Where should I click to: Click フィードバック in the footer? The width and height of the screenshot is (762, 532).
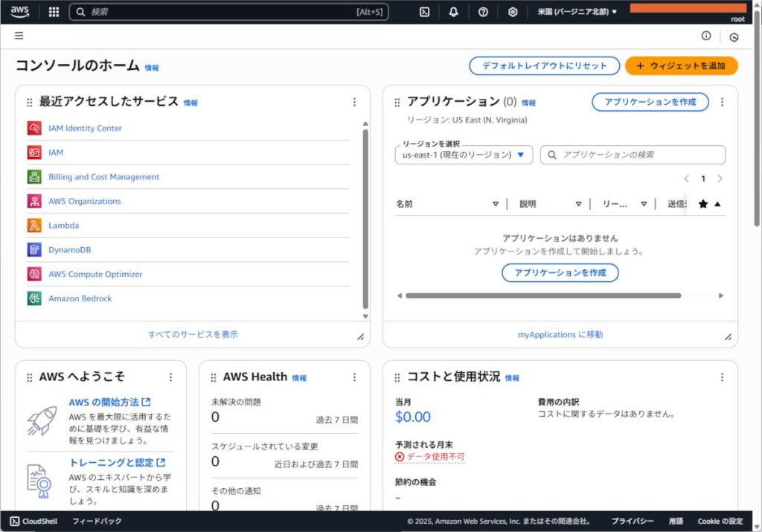click(x=97, y=522)
